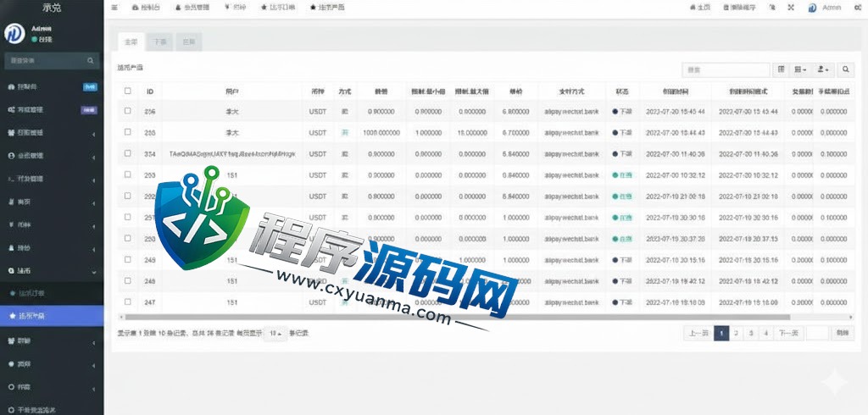Screen dimensions: 868x415
Task: Select the highlighted 法币产品 star item
Action: [x=52, y=316]
